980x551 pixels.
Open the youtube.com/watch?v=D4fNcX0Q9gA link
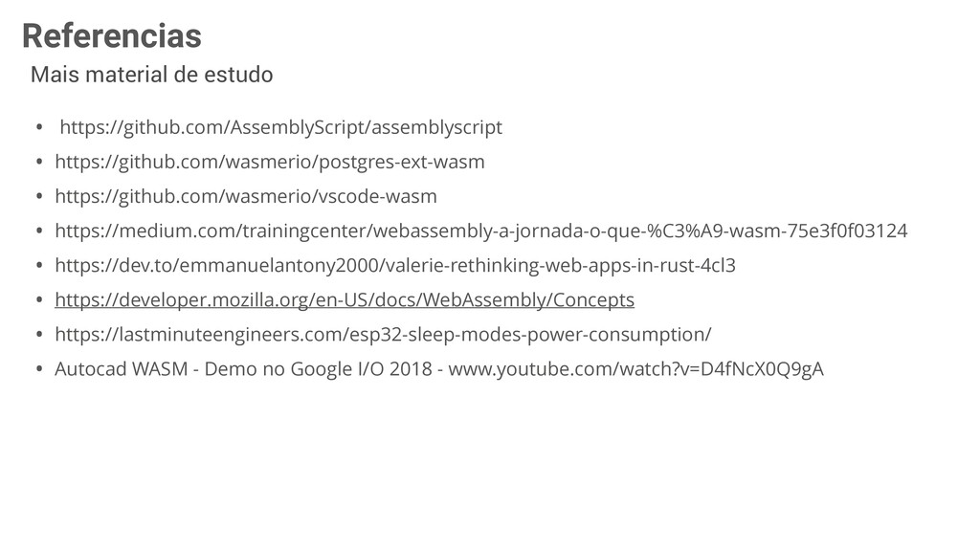point(635,368)
